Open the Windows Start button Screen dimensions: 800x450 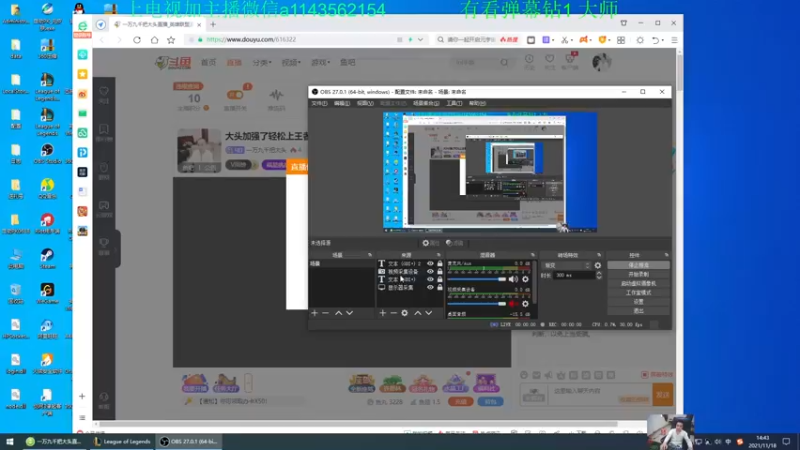tap(10, 442)
